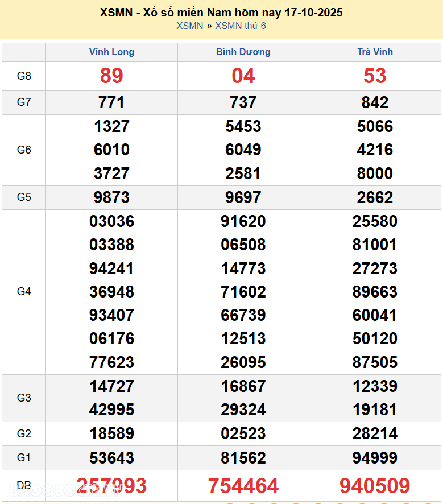This screenshot has height=504, width=443.
Task: Open the Trà Vinh province link
Action: pyautogui.click(x=375, y=52)
